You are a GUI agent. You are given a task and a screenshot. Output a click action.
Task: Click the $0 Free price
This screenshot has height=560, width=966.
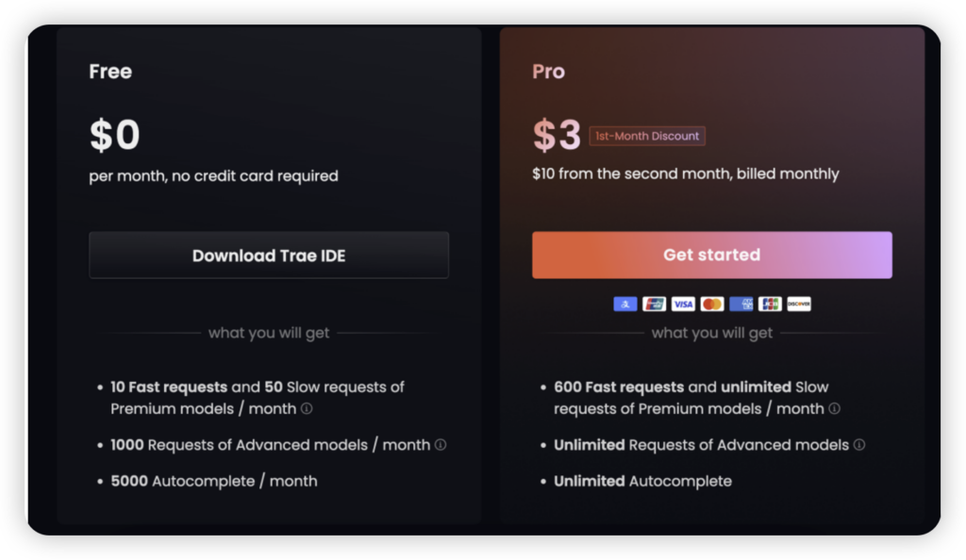[x=114, y=135]
